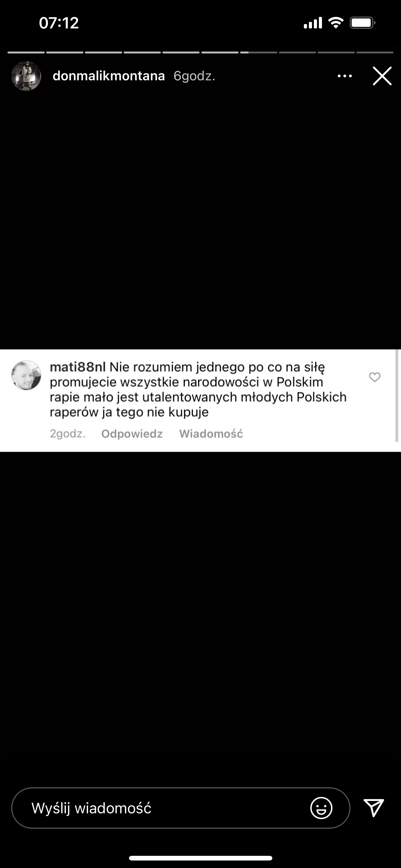The height and width of the screenshot is (868, 401).
Task: Tap the cellular signal bars icon
Action: [x=313, y=23]
